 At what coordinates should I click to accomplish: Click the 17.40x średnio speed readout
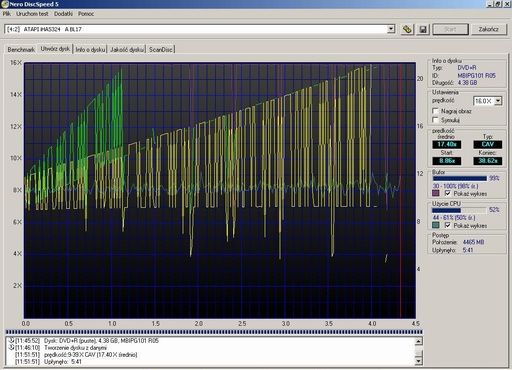point(447,144)
